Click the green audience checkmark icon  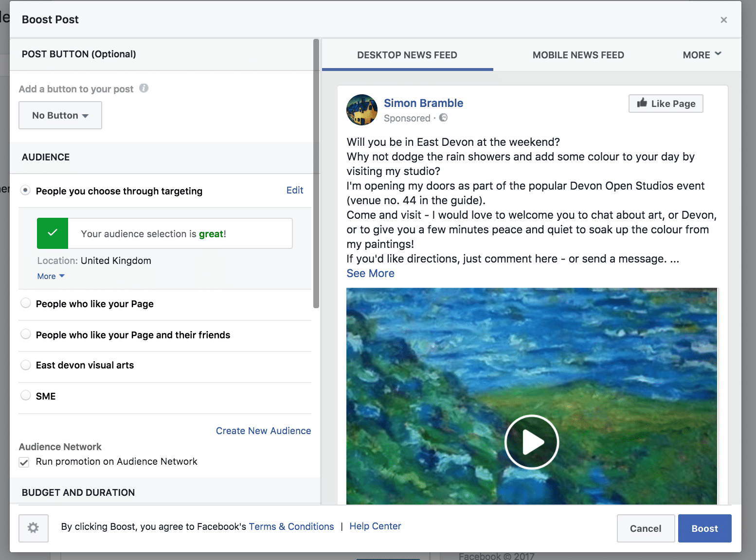[53, 233]
